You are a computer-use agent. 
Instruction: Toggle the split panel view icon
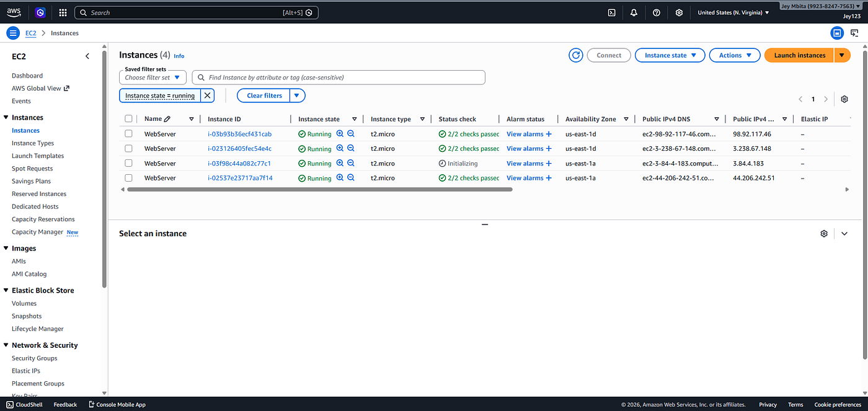[837, 33]
